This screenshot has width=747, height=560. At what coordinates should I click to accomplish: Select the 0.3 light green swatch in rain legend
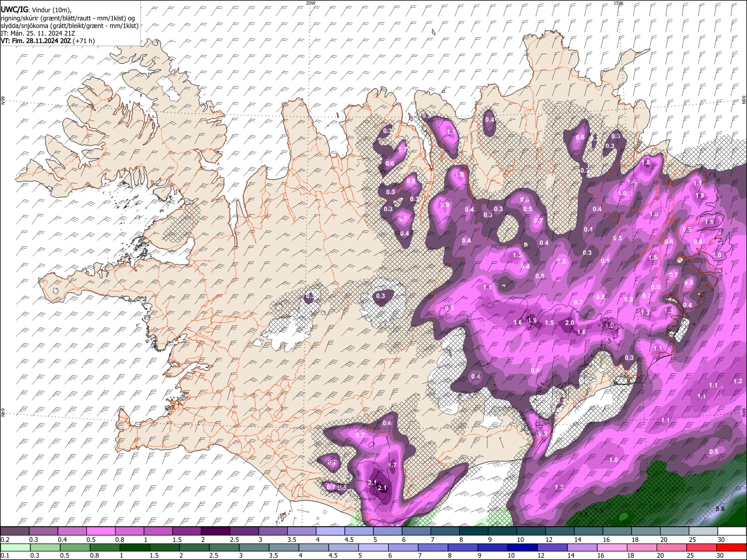(x=45, y=547)
